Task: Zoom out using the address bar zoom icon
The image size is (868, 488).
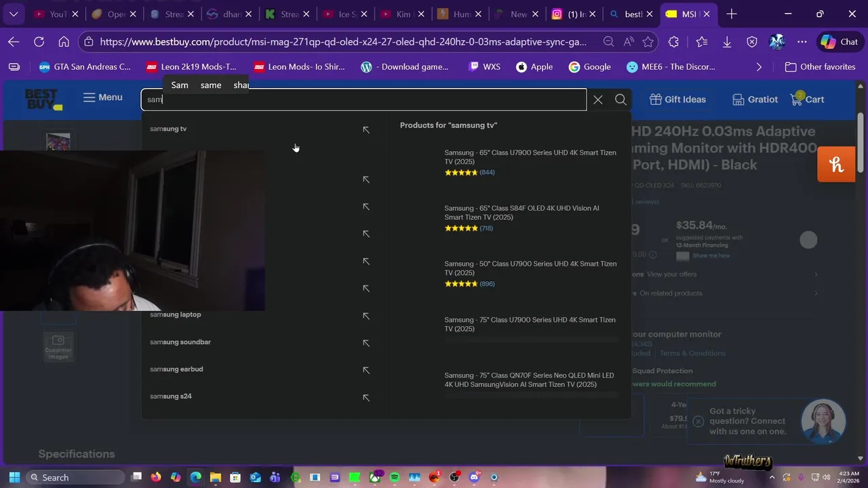Action: point(608,42)
